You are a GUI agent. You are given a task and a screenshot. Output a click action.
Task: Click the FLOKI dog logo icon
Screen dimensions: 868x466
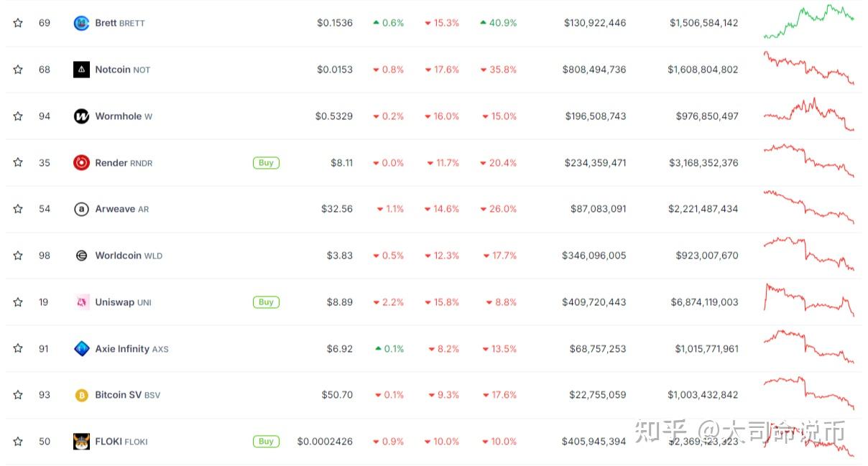point(81,442)
